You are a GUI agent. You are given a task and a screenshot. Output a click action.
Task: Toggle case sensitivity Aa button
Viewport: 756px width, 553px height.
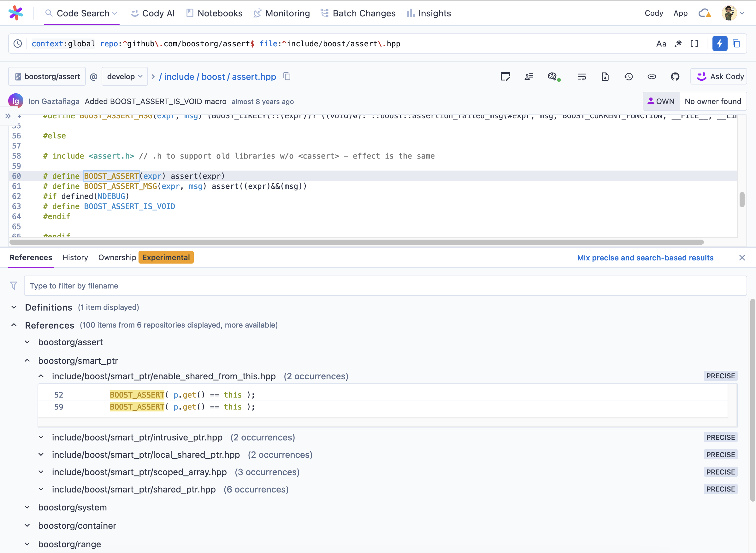[x=661, y=44]
